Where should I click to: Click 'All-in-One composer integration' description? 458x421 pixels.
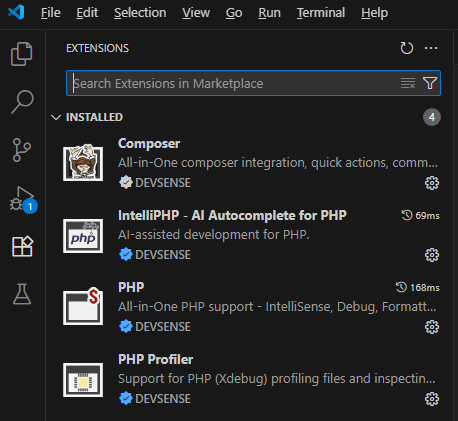click(x=278, y=163)
